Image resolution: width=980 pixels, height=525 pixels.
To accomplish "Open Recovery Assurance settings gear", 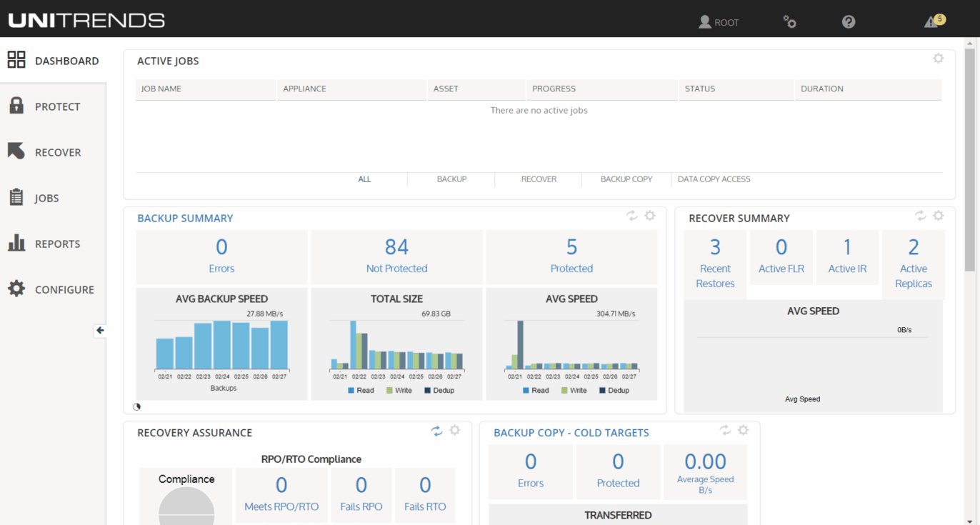I will (455, 430).
